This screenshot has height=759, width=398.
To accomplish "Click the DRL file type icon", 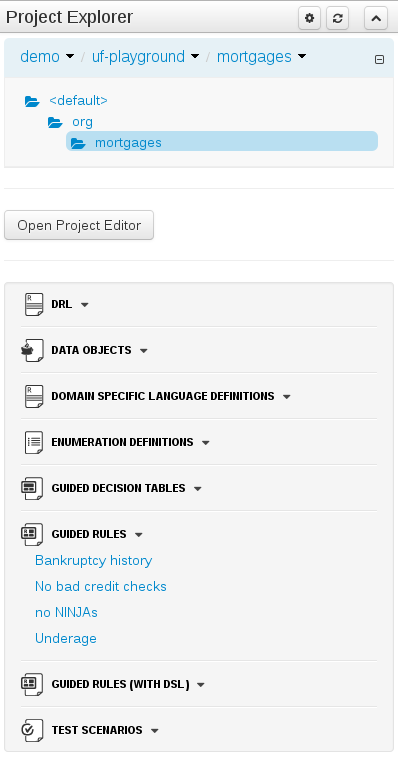I will [x=33, y=304].
